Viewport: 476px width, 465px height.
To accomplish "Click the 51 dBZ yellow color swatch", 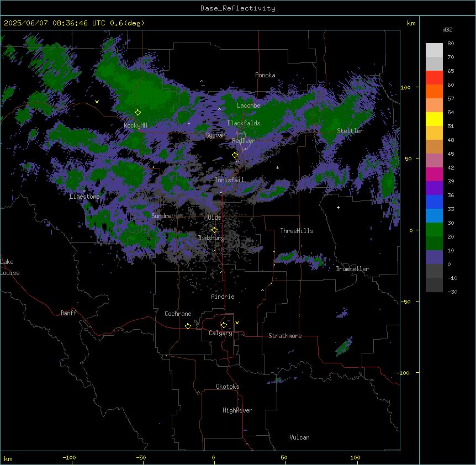I will point(434,119).
